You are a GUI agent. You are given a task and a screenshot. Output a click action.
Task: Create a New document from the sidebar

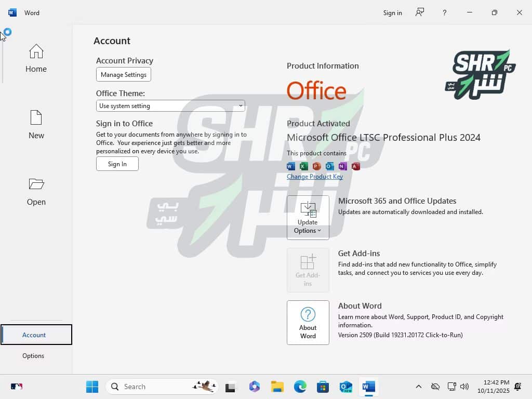pyautogui.click(x=36, y=125)
